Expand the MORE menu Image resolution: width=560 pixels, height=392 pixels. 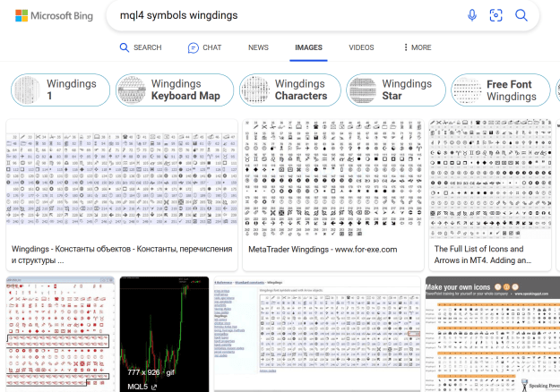(418, 47)
